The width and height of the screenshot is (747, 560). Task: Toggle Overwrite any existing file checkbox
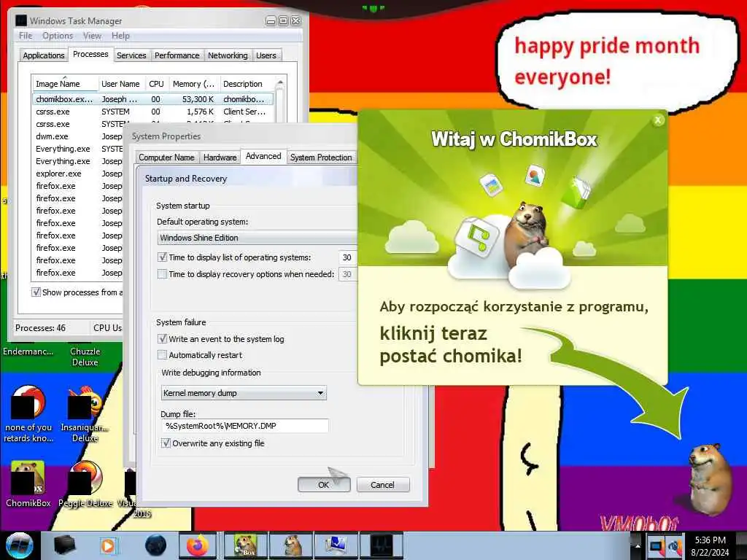[x=166, y=443]
